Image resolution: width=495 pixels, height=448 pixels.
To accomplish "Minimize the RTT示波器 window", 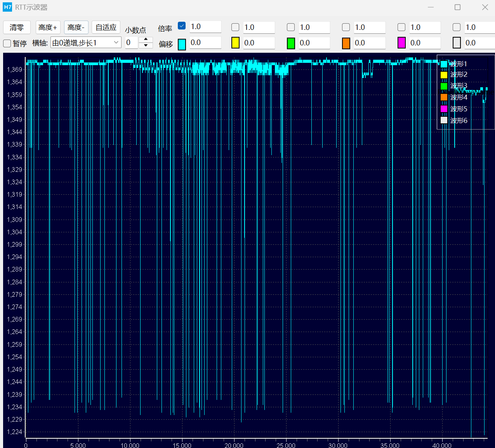I will pos(431,7).
